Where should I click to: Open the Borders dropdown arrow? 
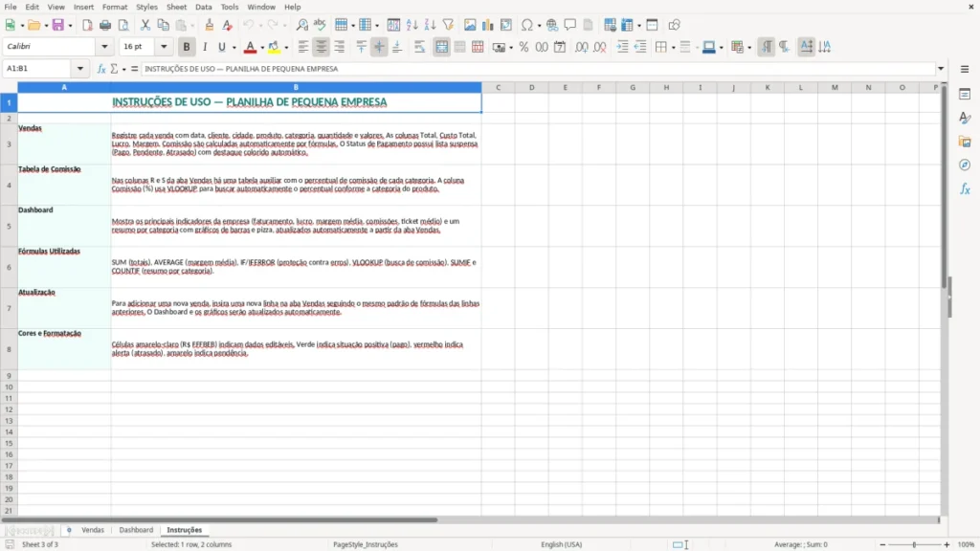[x=673, y=48]
